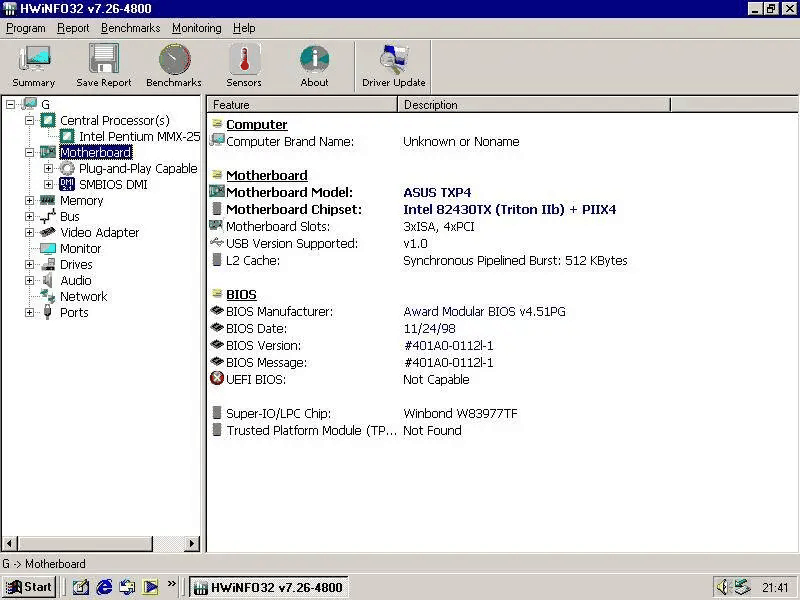Expand the SMBIOS DMI node
The height and width of the screenshot is (600, 800).
(49, 185)
